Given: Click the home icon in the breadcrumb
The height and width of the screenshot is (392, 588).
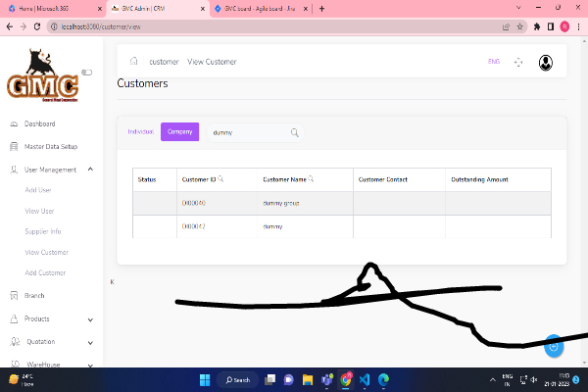Looking at the screenshot, I should pyautogui.click(x=133, y=62).
